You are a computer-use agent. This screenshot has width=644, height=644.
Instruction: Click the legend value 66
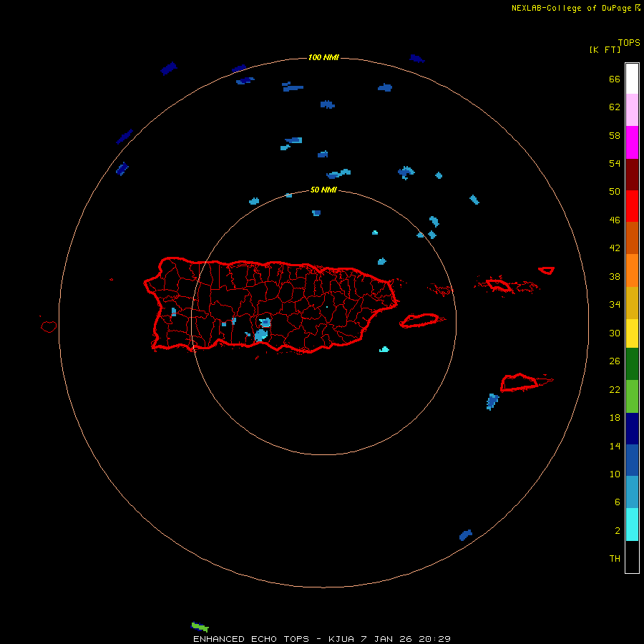(x=615, y=79)
